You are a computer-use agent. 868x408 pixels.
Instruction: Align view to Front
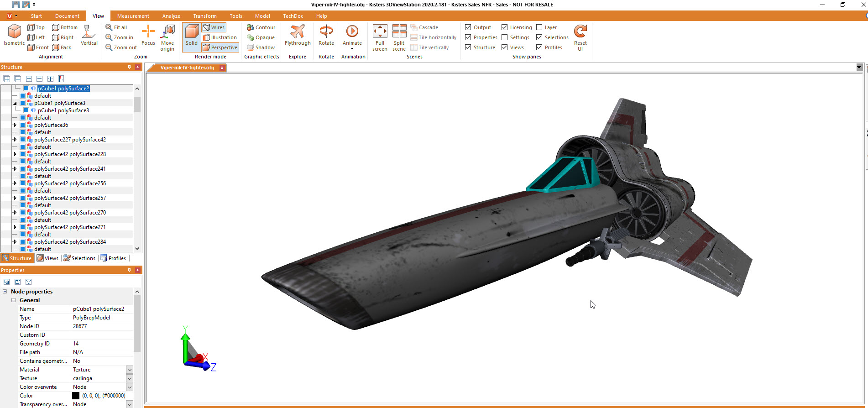click(38, 47)
